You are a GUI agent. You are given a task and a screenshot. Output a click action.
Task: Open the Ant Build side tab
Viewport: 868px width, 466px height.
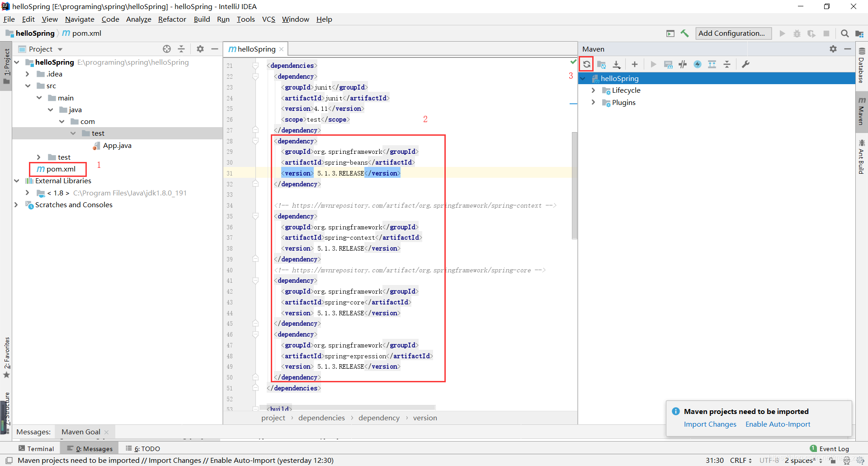(861, 157)
